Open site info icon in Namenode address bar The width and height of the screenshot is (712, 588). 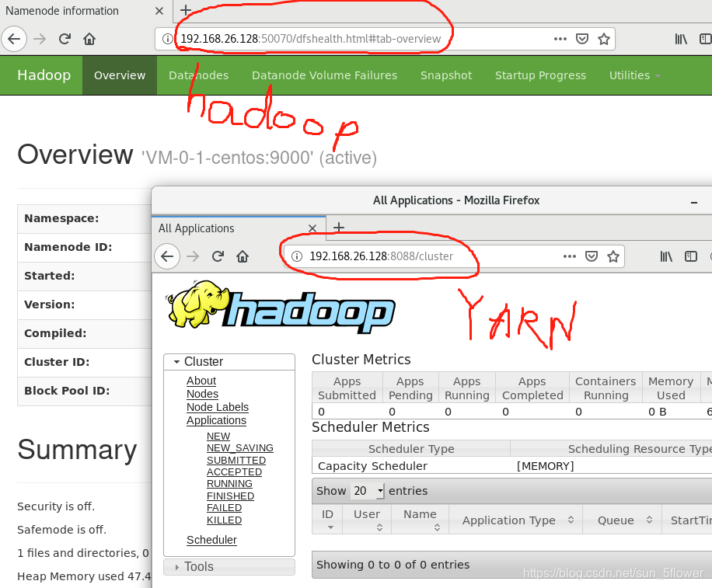click(168, 39)
